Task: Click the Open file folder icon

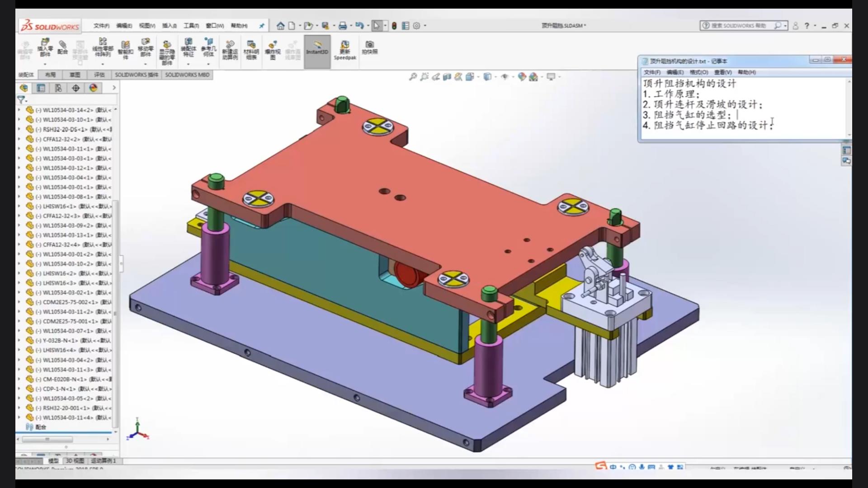Action: 308,26
